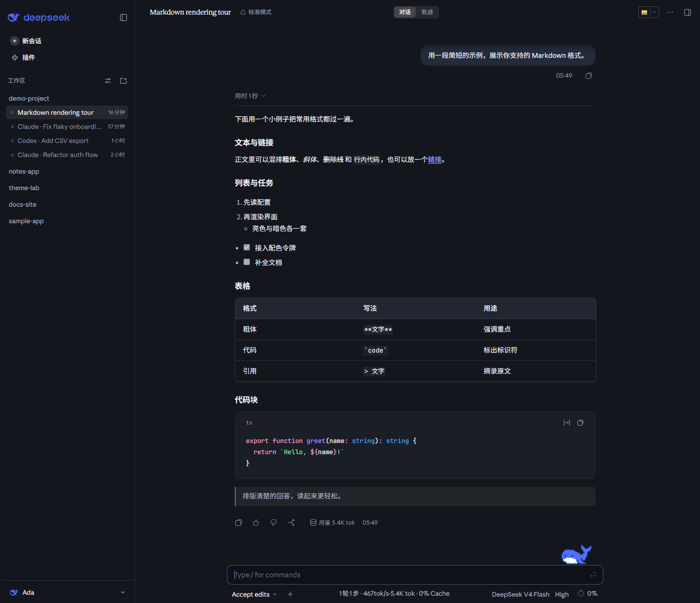Open workspace filter settings icon
Screen dimensions: 700x603
click(108, 81)
